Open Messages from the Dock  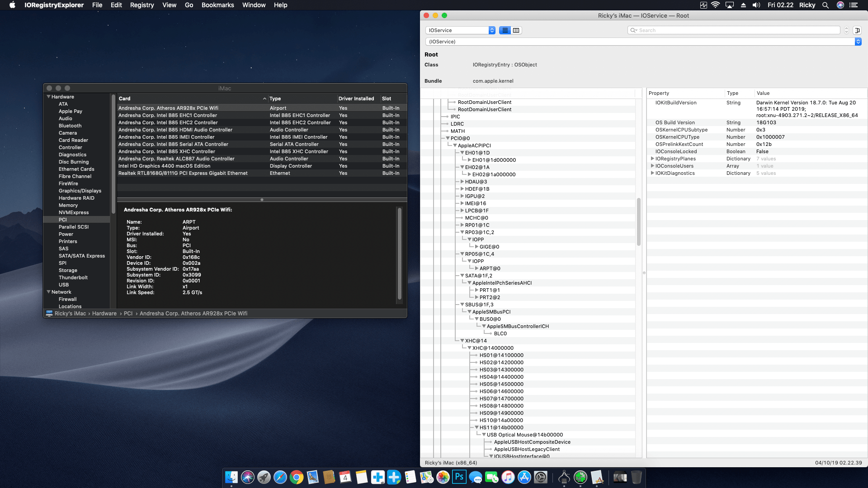click(476, 477)
